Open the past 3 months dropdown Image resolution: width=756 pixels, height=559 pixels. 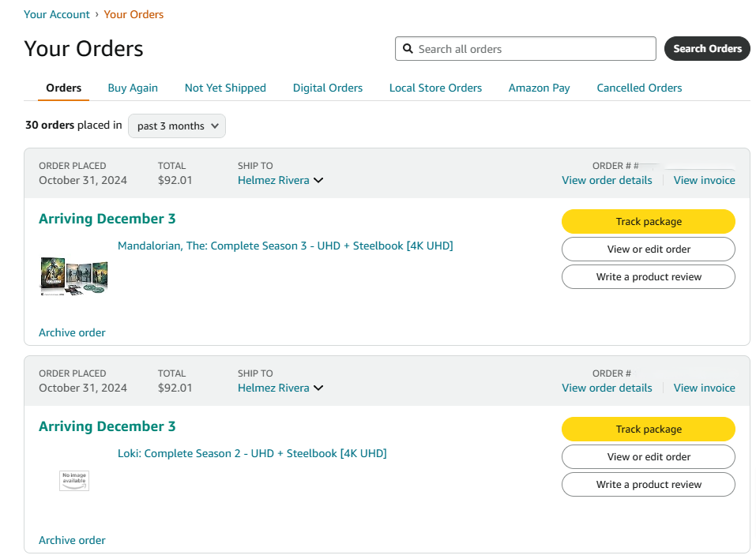point(177,126)
